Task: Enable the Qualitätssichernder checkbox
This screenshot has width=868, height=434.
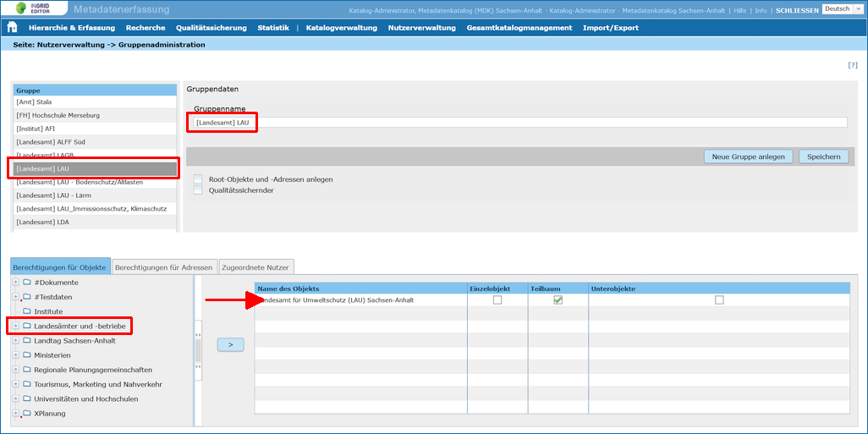Action: click(x=198, y=190)
